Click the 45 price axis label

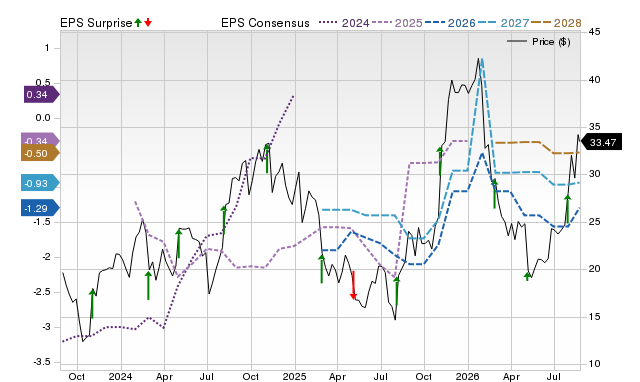[595, 32]
